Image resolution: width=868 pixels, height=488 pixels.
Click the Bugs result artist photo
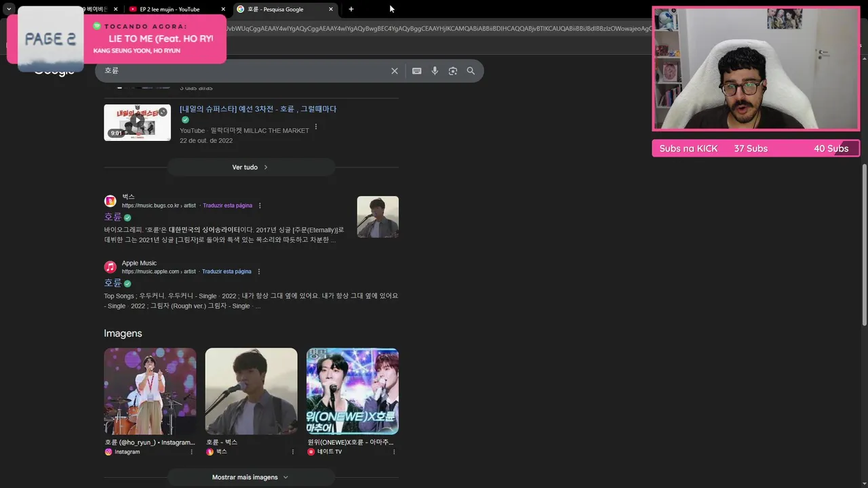click(378, 217)
